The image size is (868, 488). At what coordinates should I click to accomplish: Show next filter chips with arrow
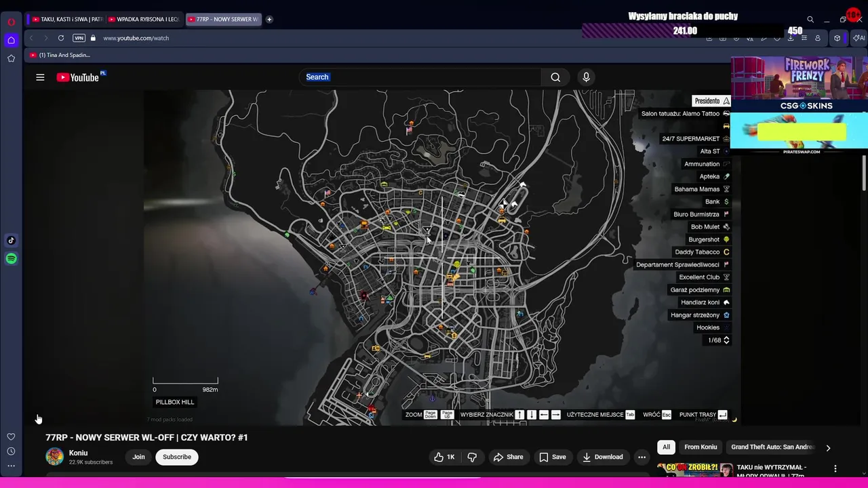pos(828,447)
